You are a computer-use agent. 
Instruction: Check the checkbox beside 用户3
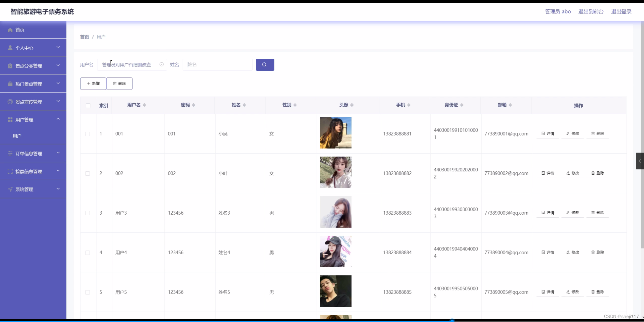88,213
